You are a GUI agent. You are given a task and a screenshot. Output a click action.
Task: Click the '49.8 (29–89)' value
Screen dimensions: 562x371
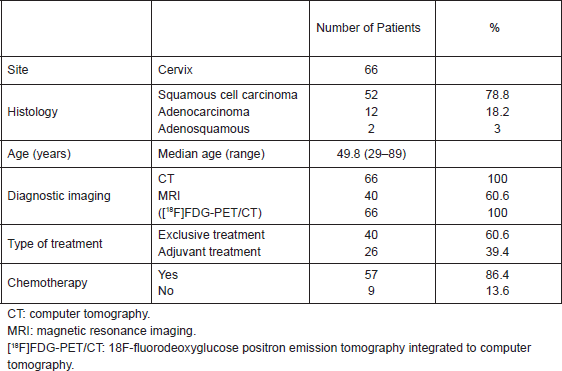[x=371, y=154]
